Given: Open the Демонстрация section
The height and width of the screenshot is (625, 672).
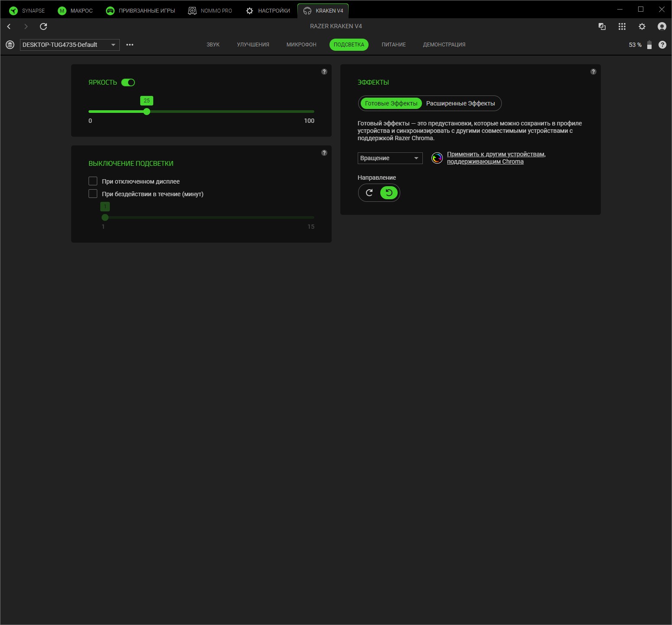Looking at the screenshot, I should coord(444,45).
